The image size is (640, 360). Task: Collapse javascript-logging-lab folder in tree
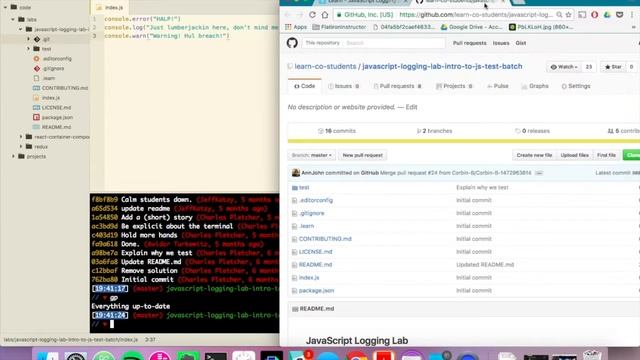[x=20, y=29]
